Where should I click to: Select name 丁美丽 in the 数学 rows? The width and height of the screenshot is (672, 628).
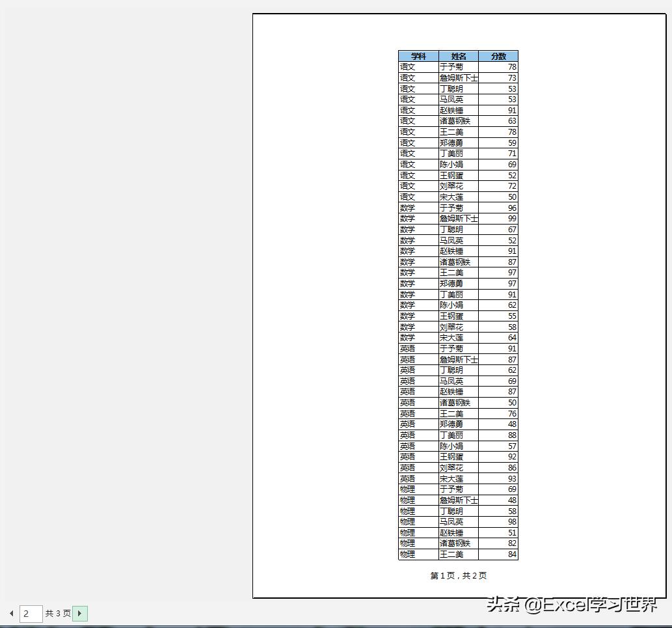[458, 295]
